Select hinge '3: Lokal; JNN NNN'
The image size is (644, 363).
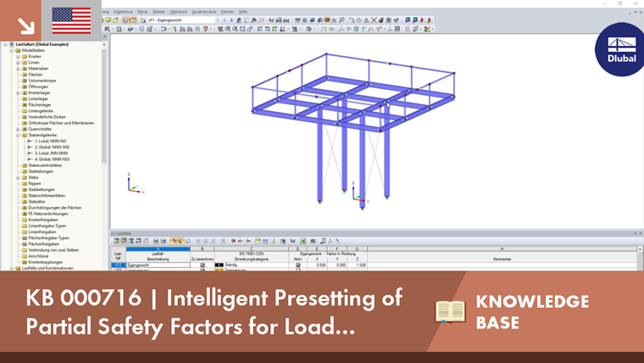point(51,153)
